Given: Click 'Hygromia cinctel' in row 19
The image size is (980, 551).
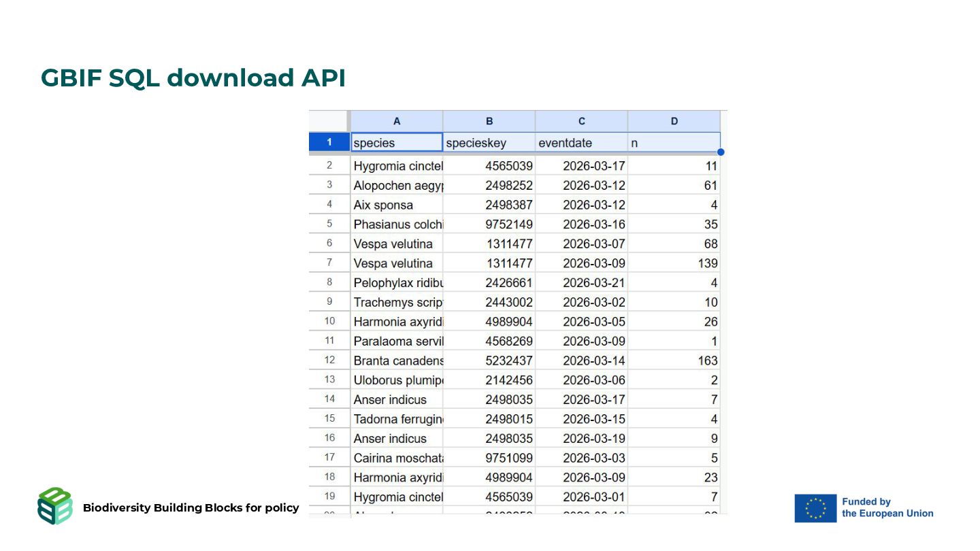Looking at the screenshot, I should point(397,497).
